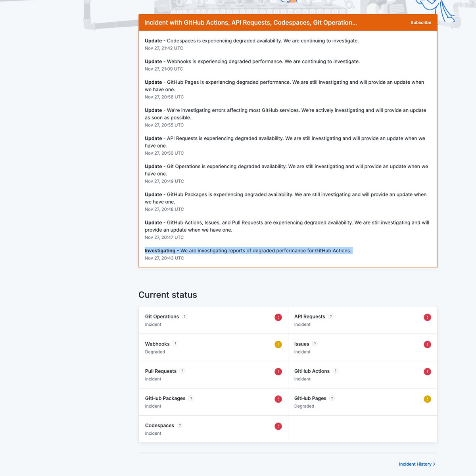Click the GitHub Actions component name
476x476 pixels.
tap(312, 371)
